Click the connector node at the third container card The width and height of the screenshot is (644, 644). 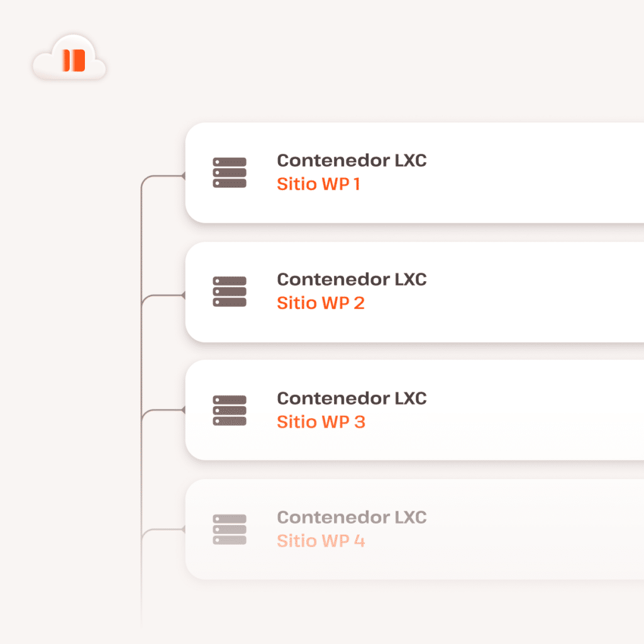(184, 410)
